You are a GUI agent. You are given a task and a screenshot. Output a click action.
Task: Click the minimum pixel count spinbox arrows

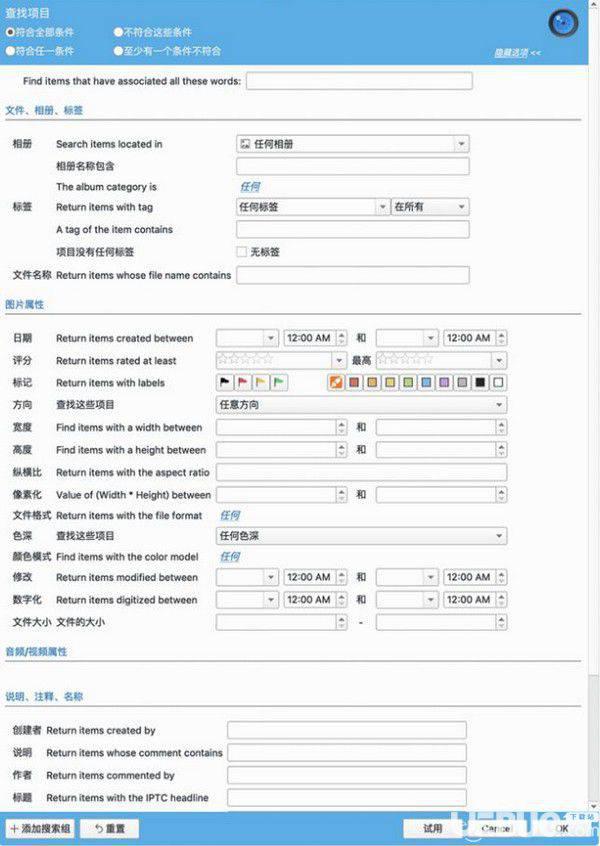pyautogui.click(x=342, y=494)
